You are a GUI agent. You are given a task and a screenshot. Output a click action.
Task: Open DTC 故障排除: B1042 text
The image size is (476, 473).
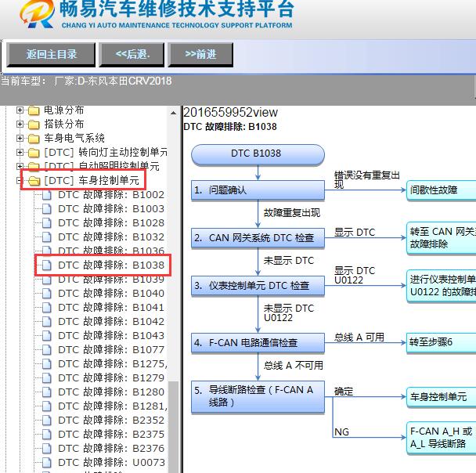point(111,322)
